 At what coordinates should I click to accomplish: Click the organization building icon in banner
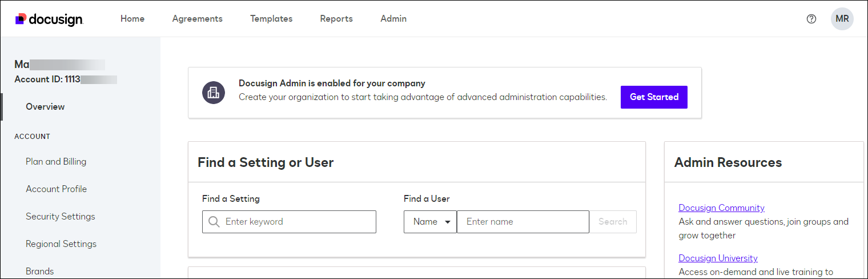[x=214, y=92]
